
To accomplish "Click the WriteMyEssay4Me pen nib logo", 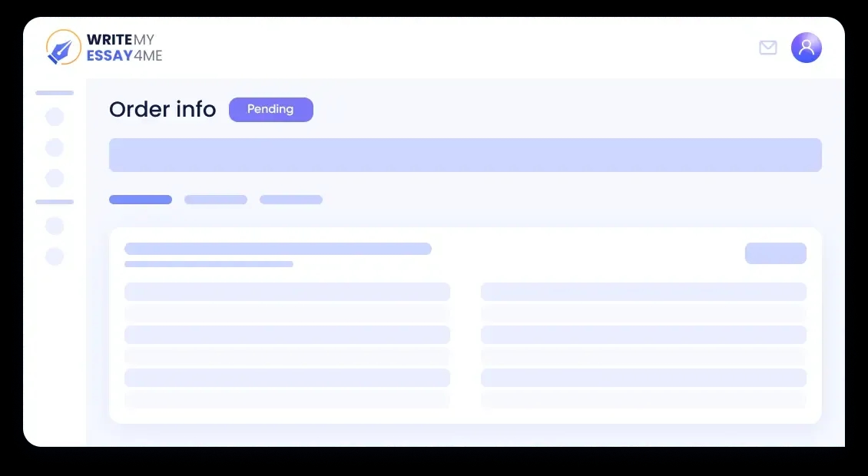I will point(63,47).
